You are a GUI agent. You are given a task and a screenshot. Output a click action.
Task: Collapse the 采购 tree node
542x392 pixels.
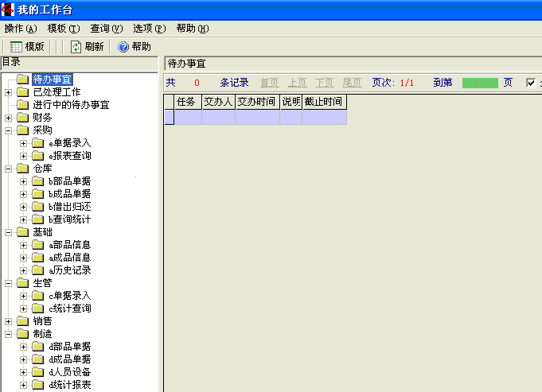(x=8, y=130)
